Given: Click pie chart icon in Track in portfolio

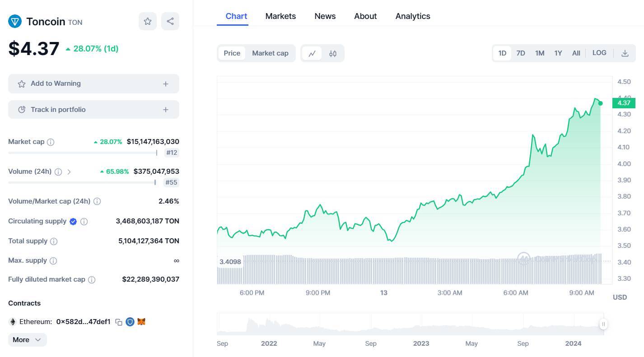Looking at the screenshot, I should (21, 110).
